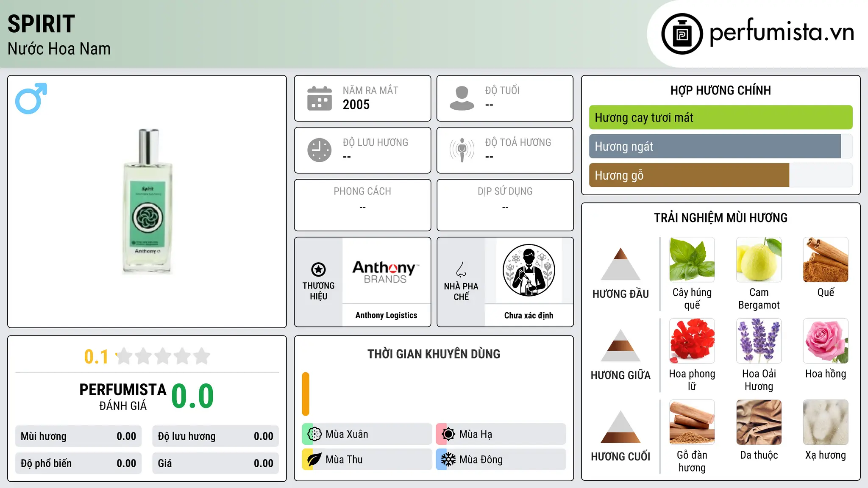Click the Anthony Brands logo
868x488 pixels.
tap(386, 271)
